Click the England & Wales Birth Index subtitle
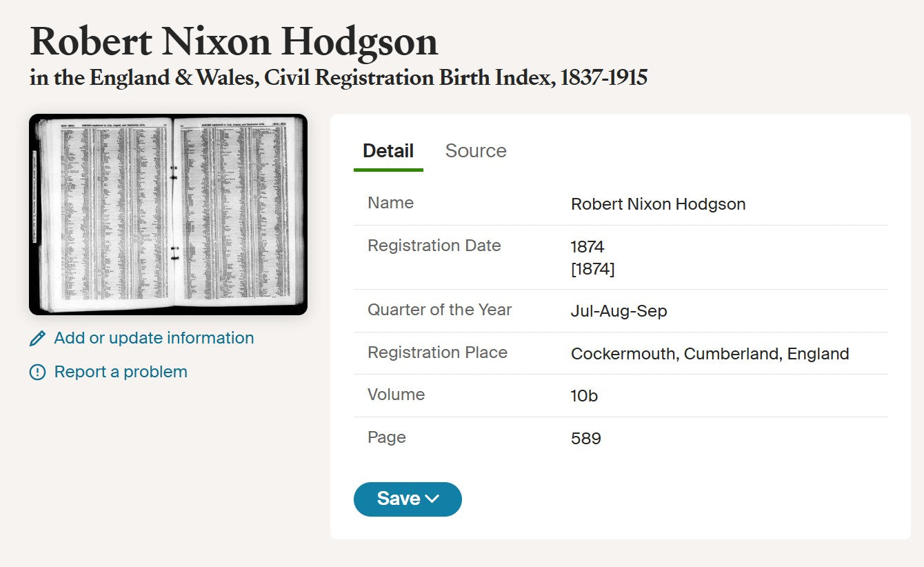 tap(337, 78)
